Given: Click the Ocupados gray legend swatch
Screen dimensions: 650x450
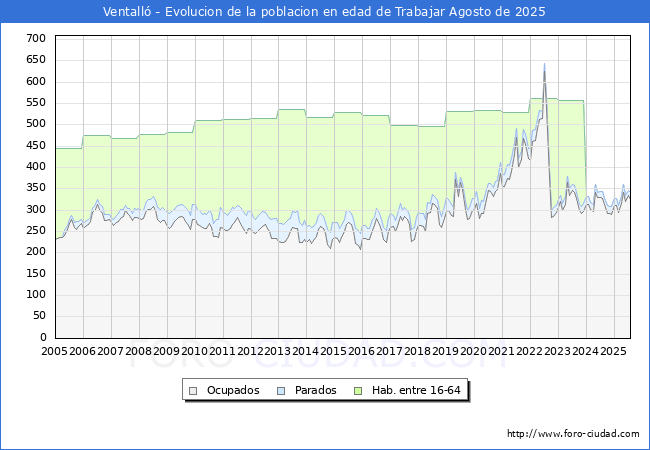Looking at the screenshot, I should (193, 391).
